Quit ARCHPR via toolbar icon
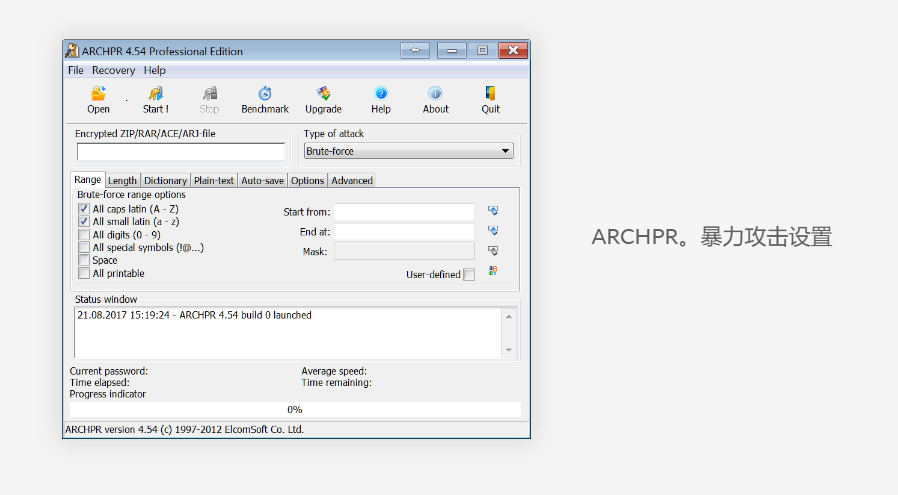Screen dimensions: 898x495 490,94
